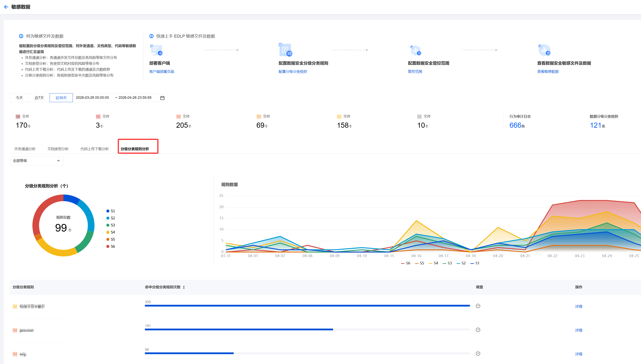
Task: Go back using the arrow icon
Action: pyautogui.click(x=6, y=7)
